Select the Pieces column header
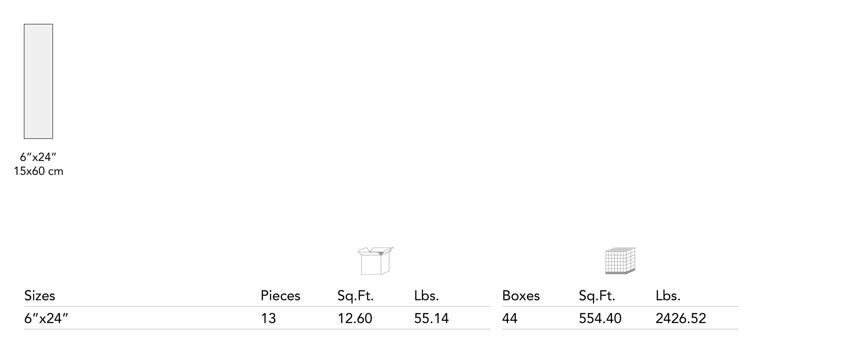The width and height of the screenshot is (868, 338). pos(280,296)
